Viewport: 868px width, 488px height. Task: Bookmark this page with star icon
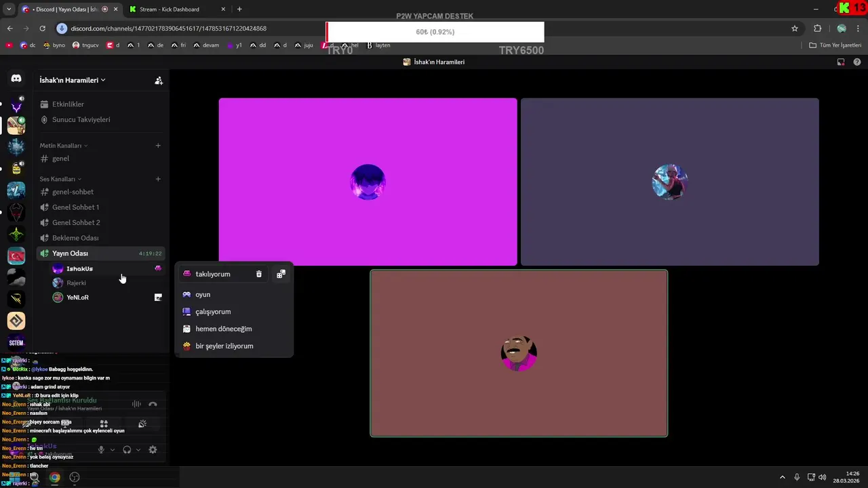[795, 28]
